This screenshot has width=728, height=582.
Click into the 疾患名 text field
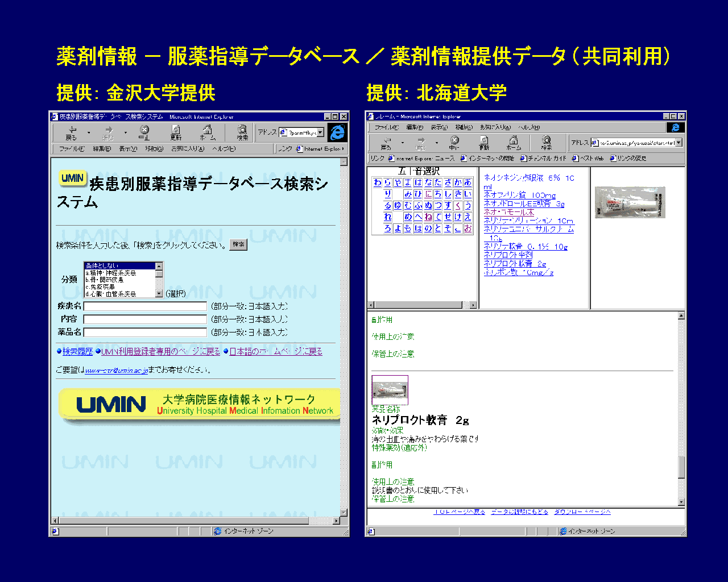pyautogui.click(x=145, y=306)
